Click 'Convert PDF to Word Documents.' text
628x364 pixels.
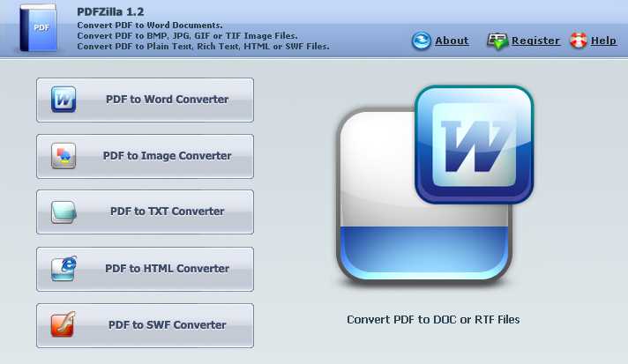click(150, 26)
